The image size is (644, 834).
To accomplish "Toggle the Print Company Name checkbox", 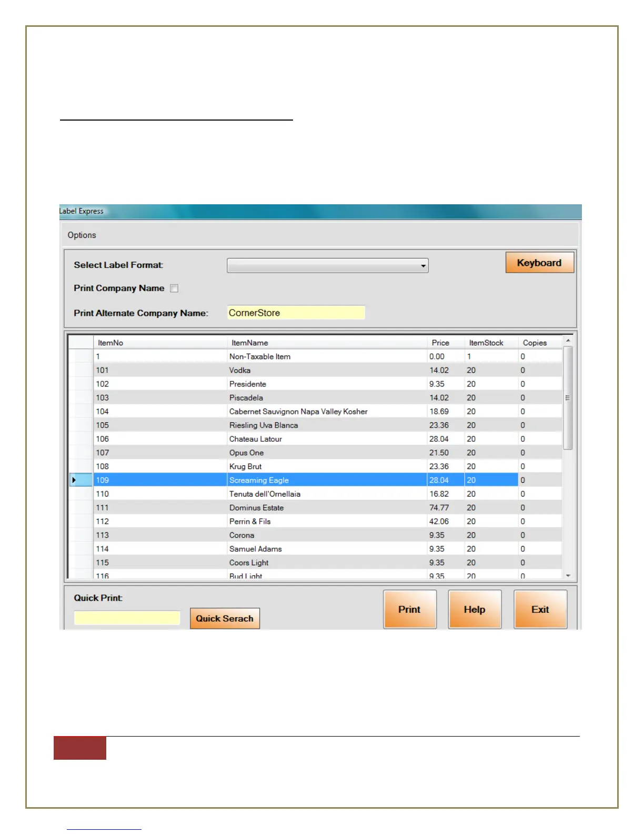I will (x=174, y=289).
